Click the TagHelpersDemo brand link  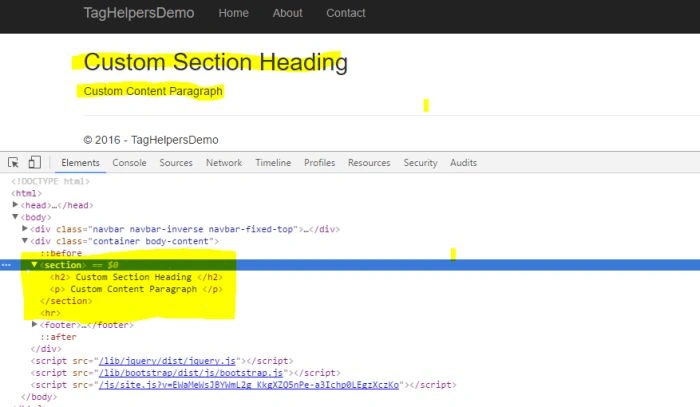[139, 13]
